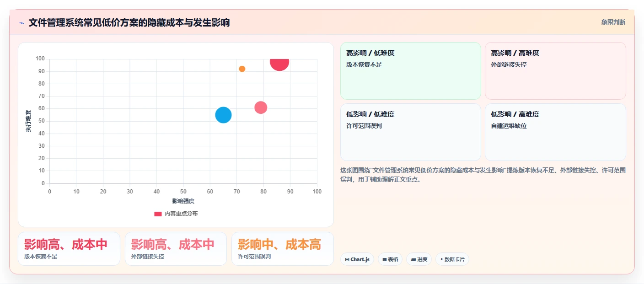Open the 低影响 / 低难度 quadrant card
The image size is (644, 284).
point(410,132)
